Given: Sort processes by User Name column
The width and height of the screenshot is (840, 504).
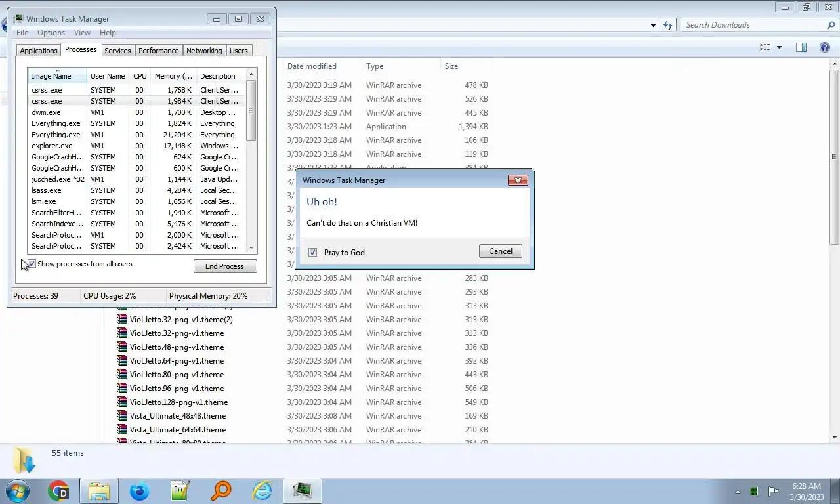Looking at the screenshot, I should pyautogui.click(x=108, y=76).
